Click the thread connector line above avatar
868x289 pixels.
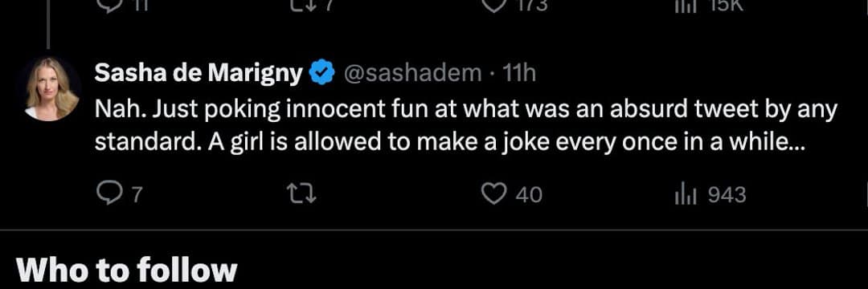[x=48, y=24]
